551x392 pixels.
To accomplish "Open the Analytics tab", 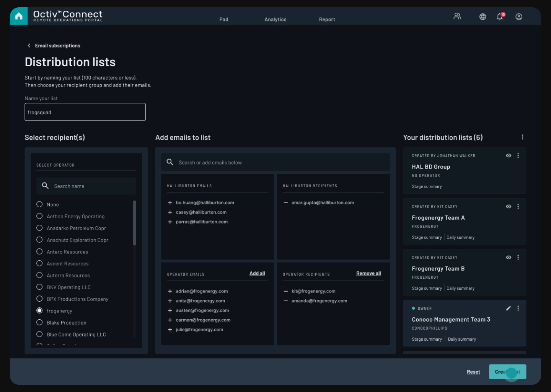I will [x=275, y=20].
